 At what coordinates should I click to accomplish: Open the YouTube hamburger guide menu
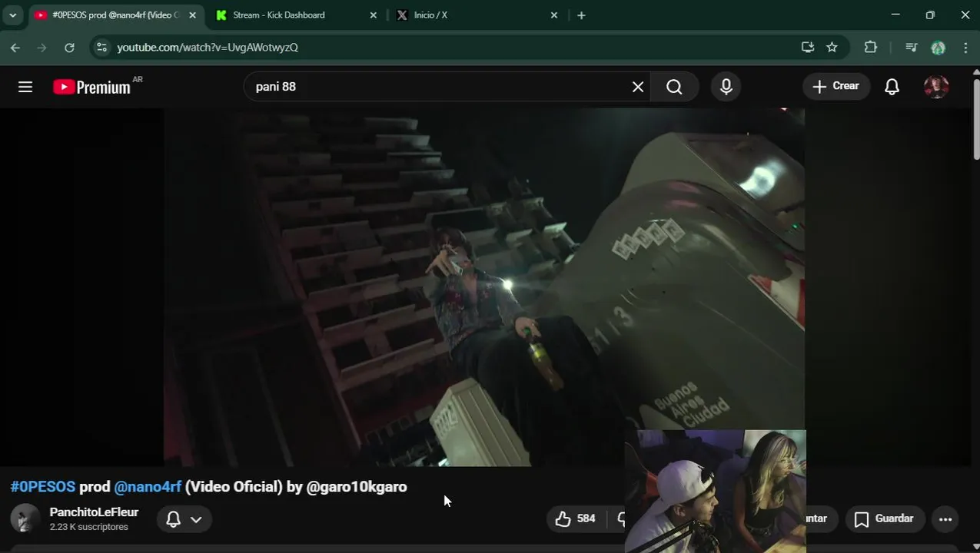click(x=25, y=87)
